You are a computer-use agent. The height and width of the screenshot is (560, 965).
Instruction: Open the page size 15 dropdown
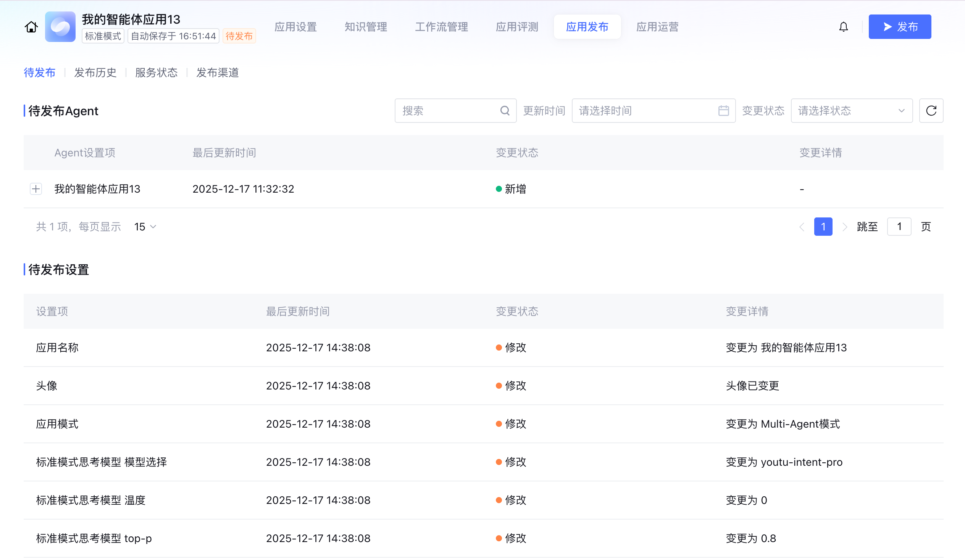click(x=145, y=227)
